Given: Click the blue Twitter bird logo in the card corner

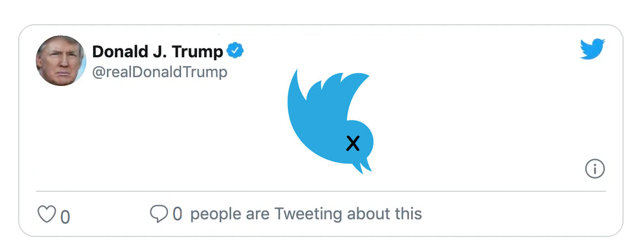Looking at the screenshot, I should 592,49.
